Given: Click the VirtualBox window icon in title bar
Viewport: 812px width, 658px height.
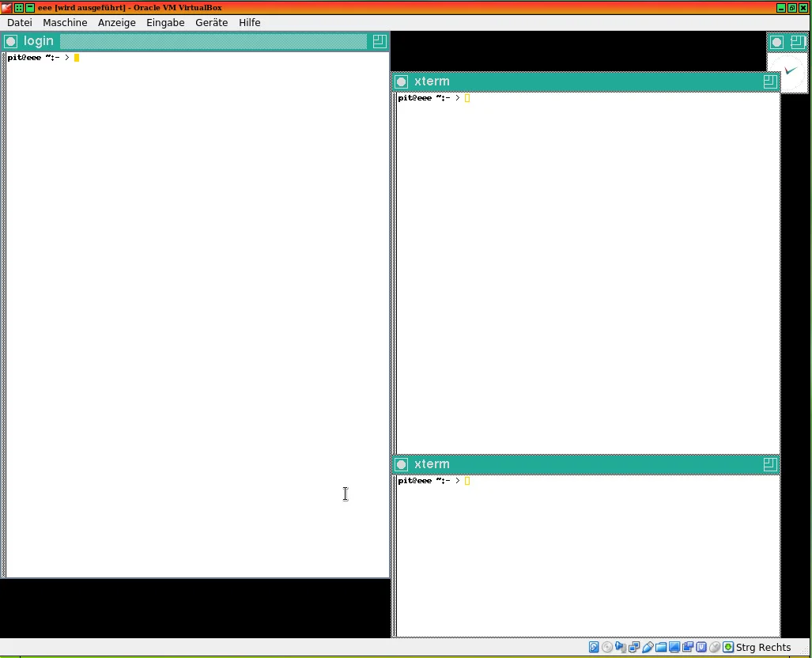Looking at the screenshot, I should (6, 7).
